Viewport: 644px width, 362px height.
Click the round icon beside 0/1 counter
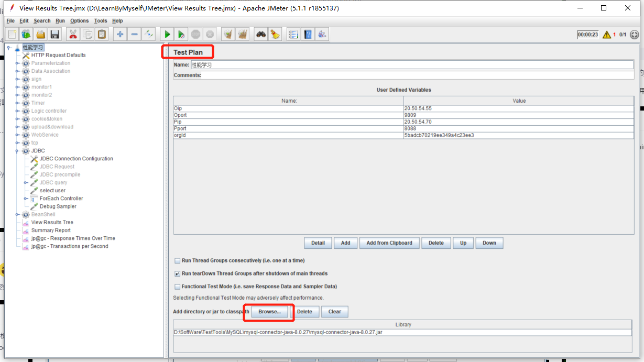click(635, 35)
